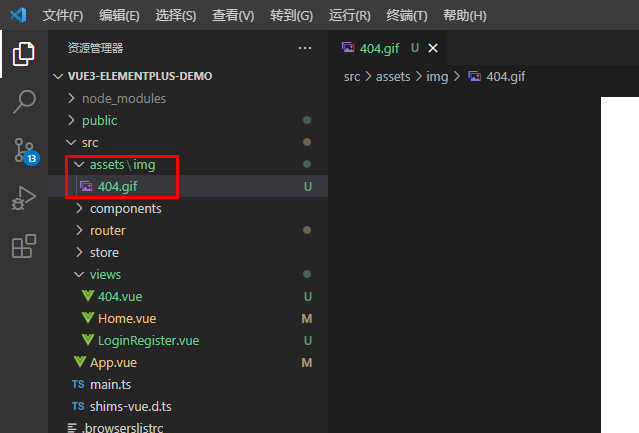The width and height of the screenshot is (639, 433).
Task: Expand the components folder
Action: click(x=79, y=208)
